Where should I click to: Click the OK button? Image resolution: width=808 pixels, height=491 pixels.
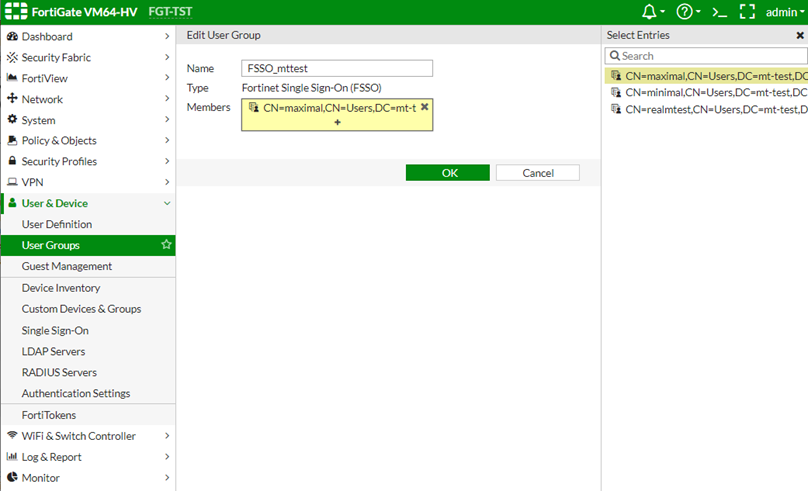(448, 173)
